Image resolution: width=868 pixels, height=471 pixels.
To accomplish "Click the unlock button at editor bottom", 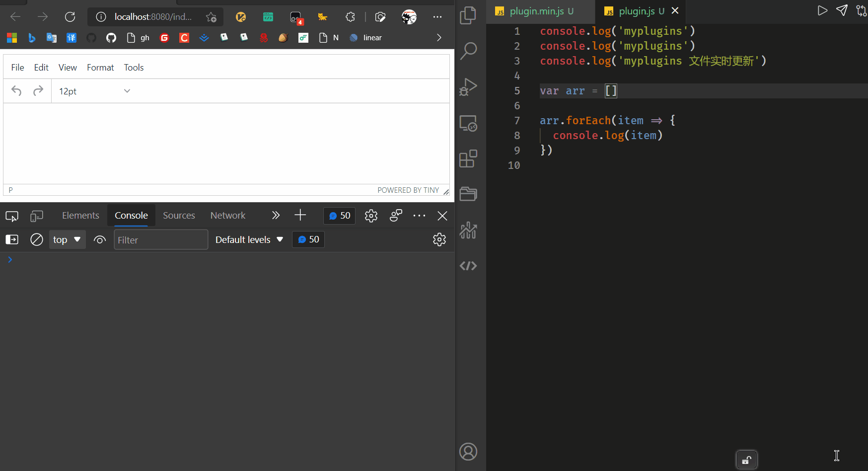I will pos(746,460).
